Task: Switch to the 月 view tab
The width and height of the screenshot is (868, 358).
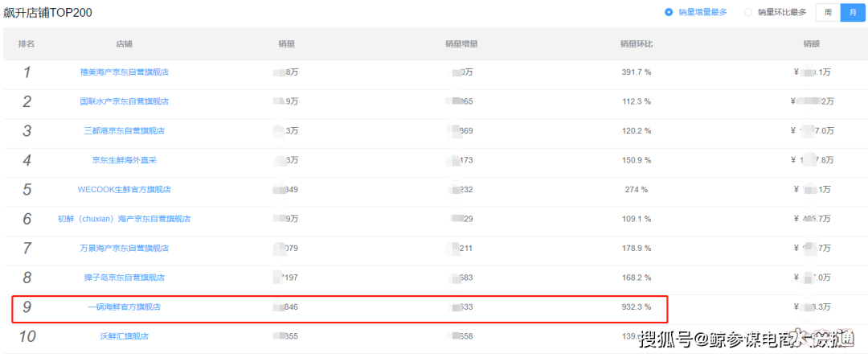Action: 853,12
